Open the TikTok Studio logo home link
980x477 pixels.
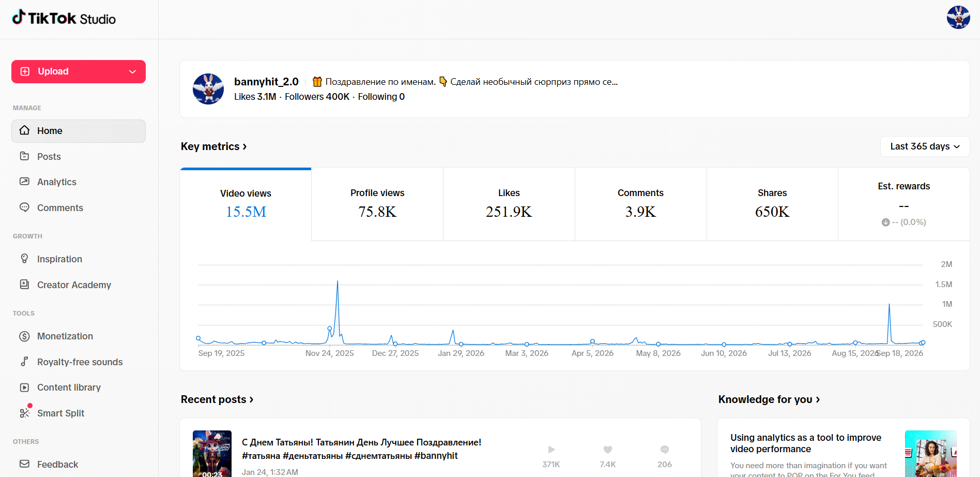[x=64, y=18]
